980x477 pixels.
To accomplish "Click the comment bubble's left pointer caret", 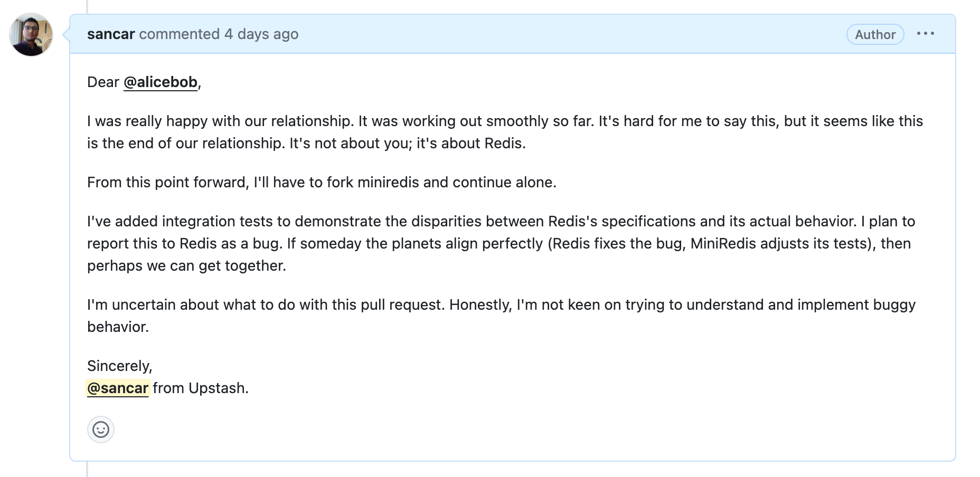I will coord(66,35).
